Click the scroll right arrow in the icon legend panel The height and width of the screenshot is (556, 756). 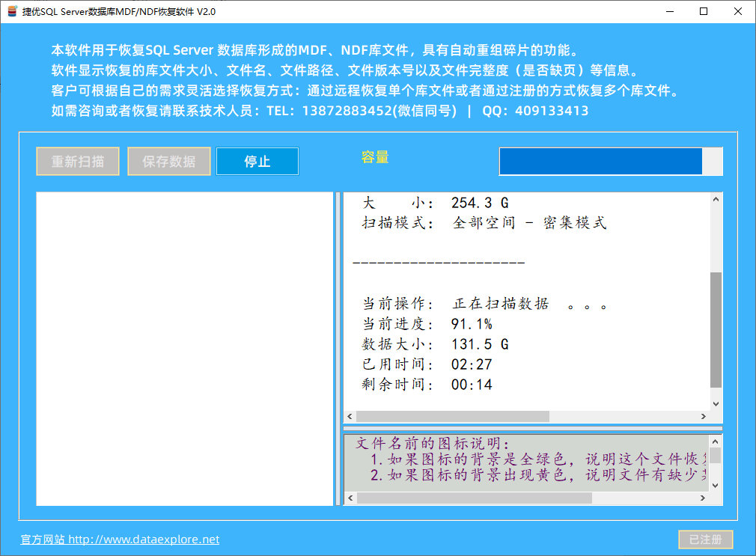(x=703, y=498)
